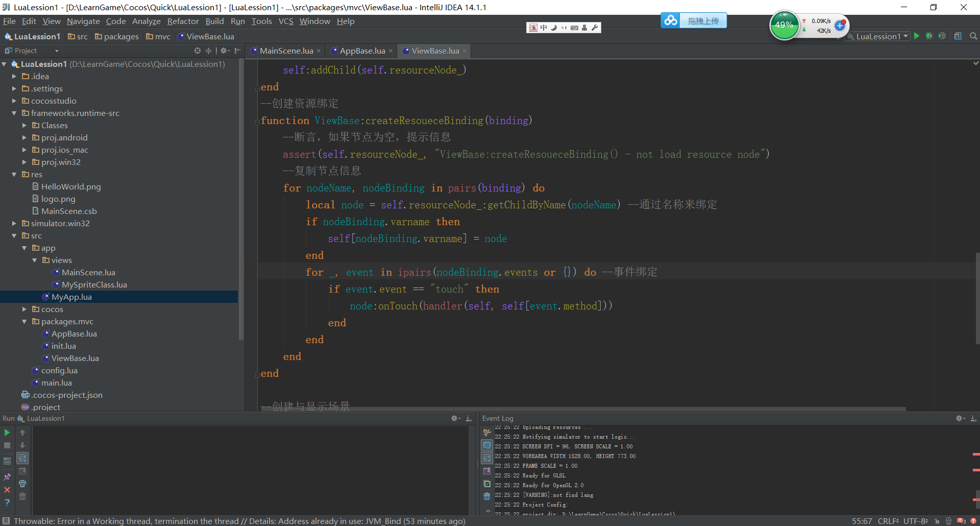Toggle IME Chinese/English mode button
The image size is (980, 526).
544,28
